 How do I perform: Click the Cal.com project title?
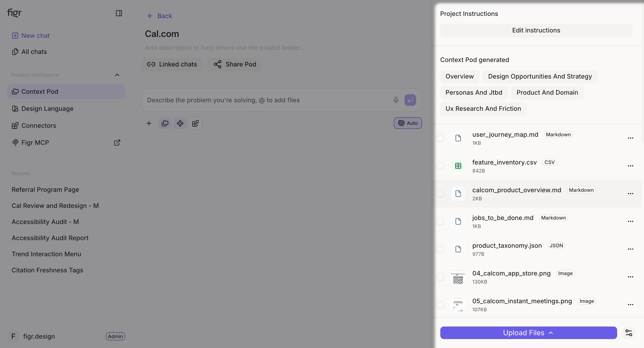(162, 34)
